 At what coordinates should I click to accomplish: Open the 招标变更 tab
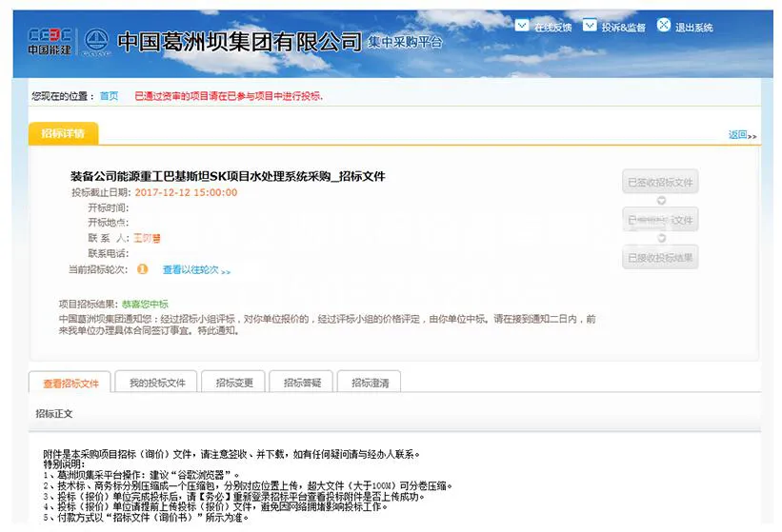pyautogui.click(x=234, y=383)
